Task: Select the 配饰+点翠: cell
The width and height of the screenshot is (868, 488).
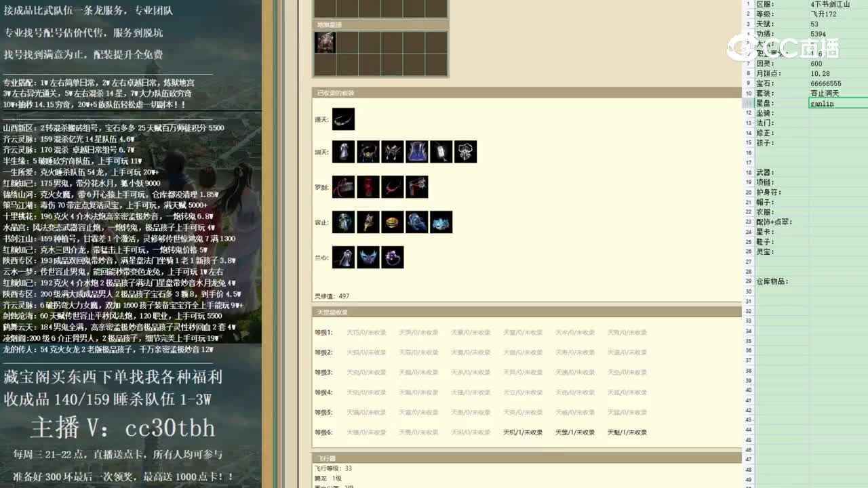Action: [782, 222]
